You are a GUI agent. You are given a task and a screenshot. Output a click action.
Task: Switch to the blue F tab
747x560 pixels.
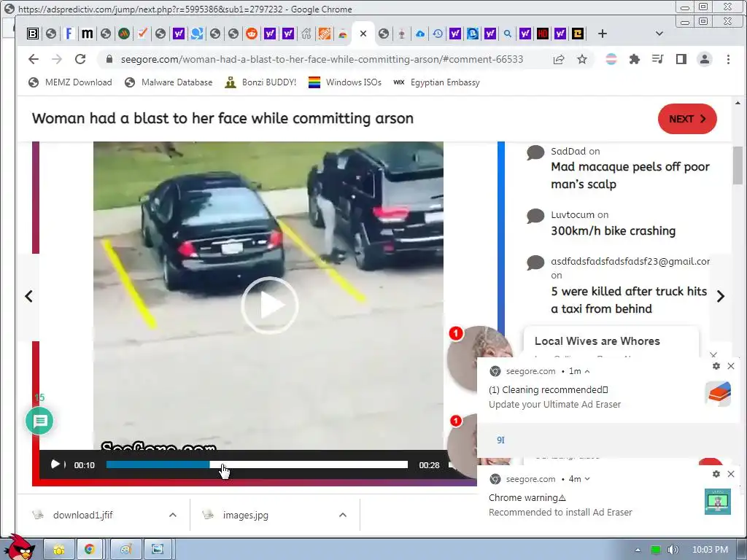[x=69, y=34]
